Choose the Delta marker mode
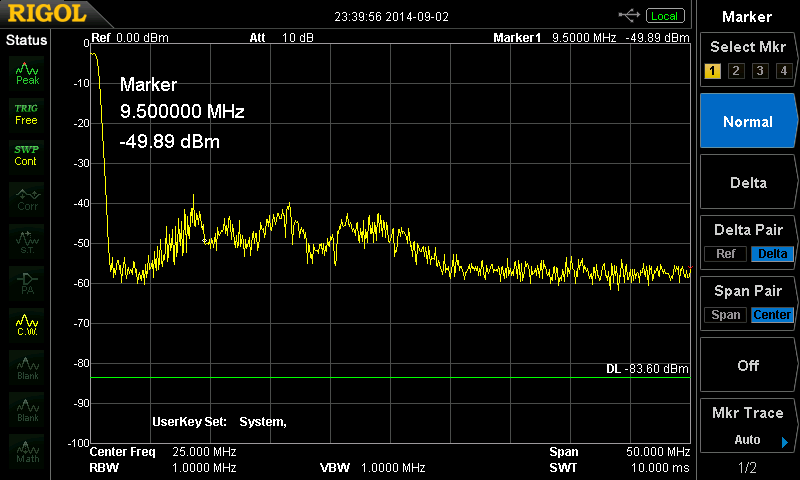800x480 pixels. [x=748, y=182]
